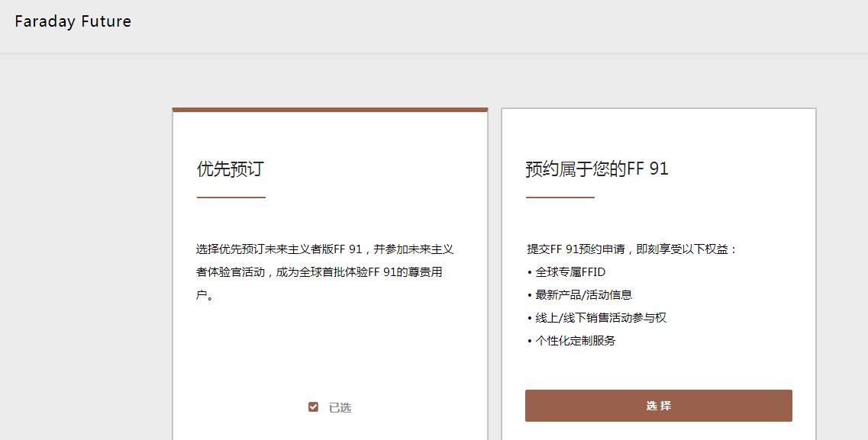Click the 提交FF 91预约申请 intro line

pyautogui.click(x=632, y=249)
